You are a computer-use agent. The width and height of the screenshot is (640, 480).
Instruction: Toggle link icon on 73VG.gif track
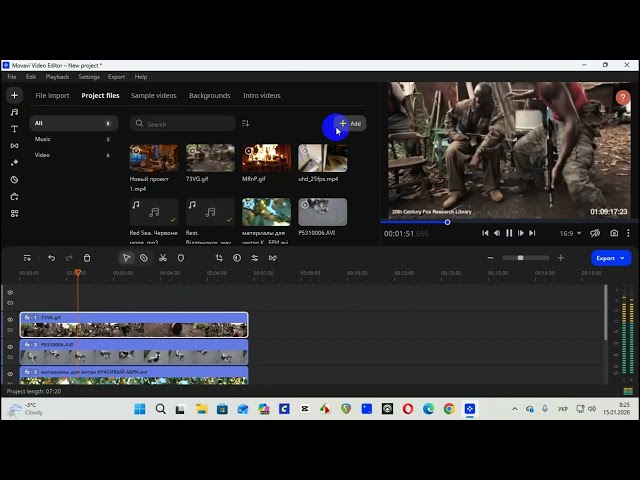point(10,330)
